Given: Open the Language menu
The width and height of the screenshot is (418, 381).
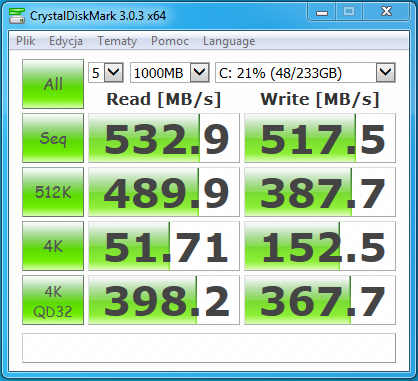Looking at the screenshot, I should point(229,41).
